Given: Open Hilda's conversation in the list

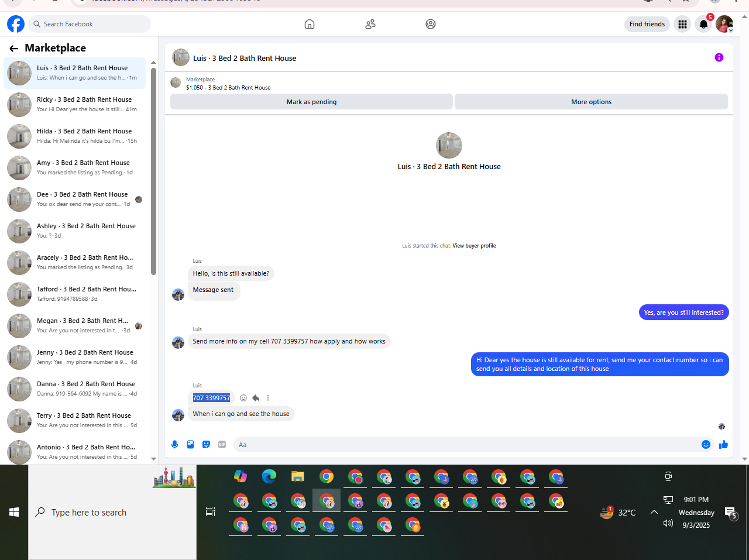Looking at the screenshot, I should point(74,136).
